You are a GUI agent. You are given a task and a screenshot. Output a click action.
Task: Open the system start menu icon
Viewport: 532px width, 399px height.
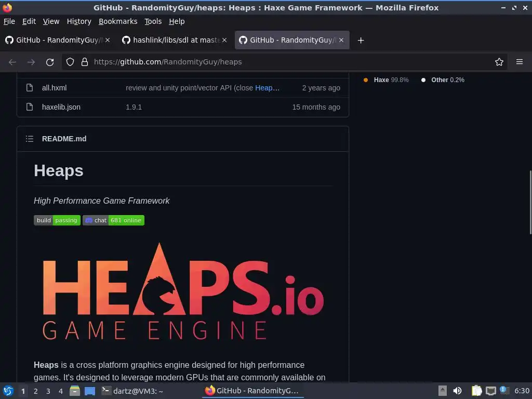tap(8, 391)
